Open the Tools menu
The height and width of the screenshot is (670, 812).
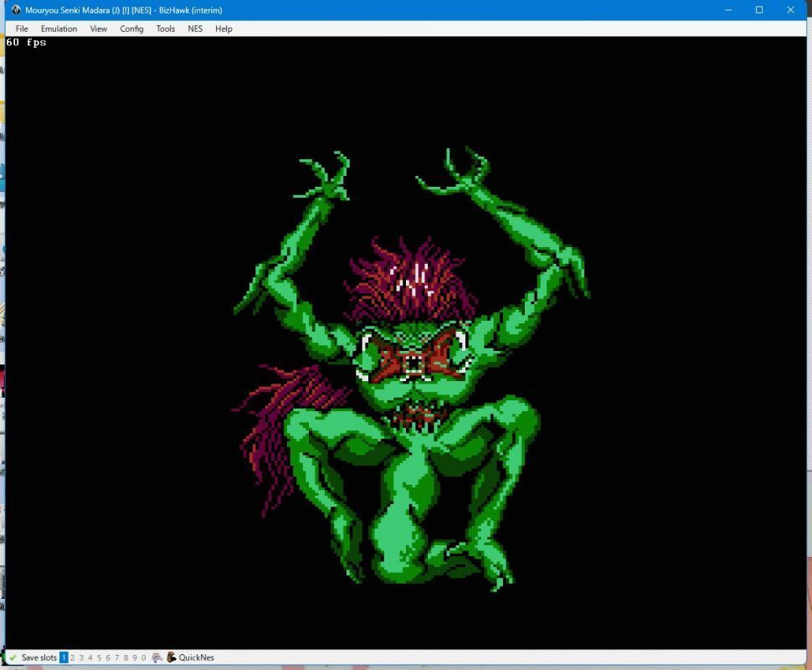tap(166, 28)
